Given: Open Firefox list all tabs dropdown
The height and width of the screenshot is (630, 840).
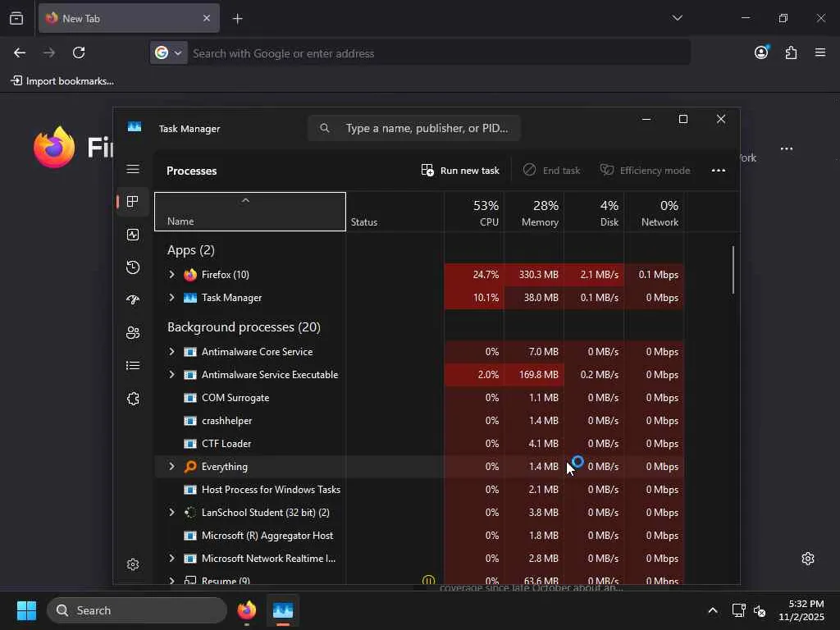Looking at the screenshot, I should coord(677,18).
